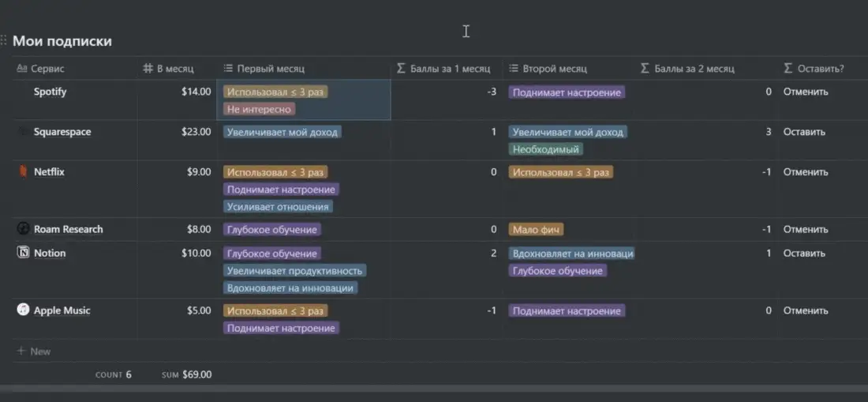Screen dimensions: 868x402
Task: Click Apple Music's Использовал ≤ 3 раз tag
Action: (x=275, y=310)
